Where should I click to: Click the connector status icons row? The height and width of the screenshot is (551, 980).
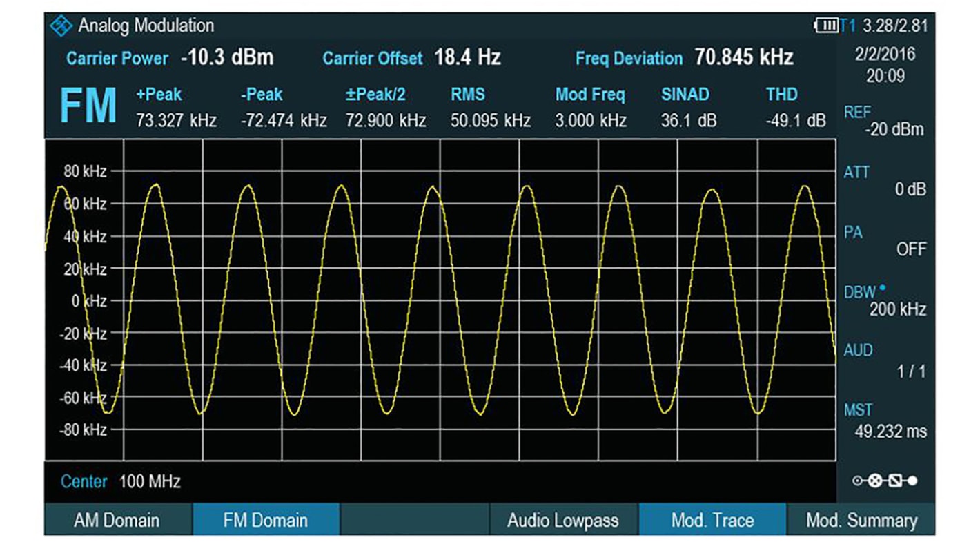coord(885,481)
